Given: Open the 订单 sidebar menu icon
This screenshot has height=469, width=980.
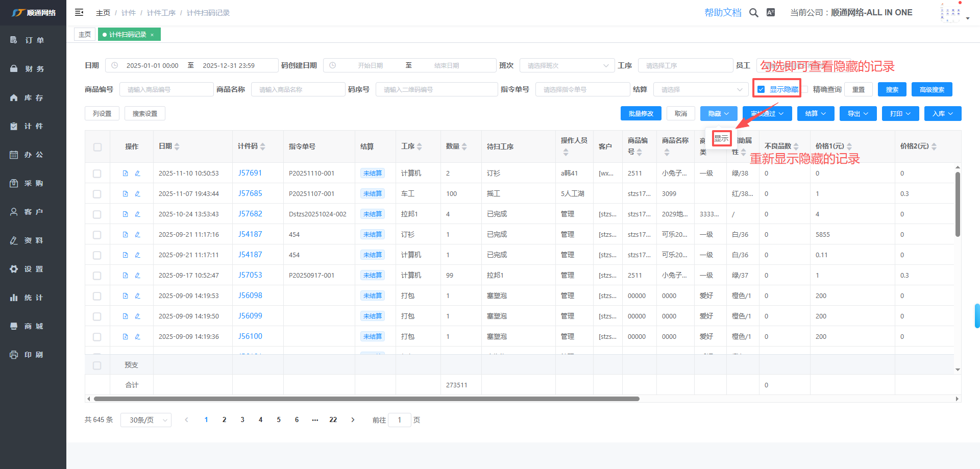Looking at the screenshot, I should (14, 40).
